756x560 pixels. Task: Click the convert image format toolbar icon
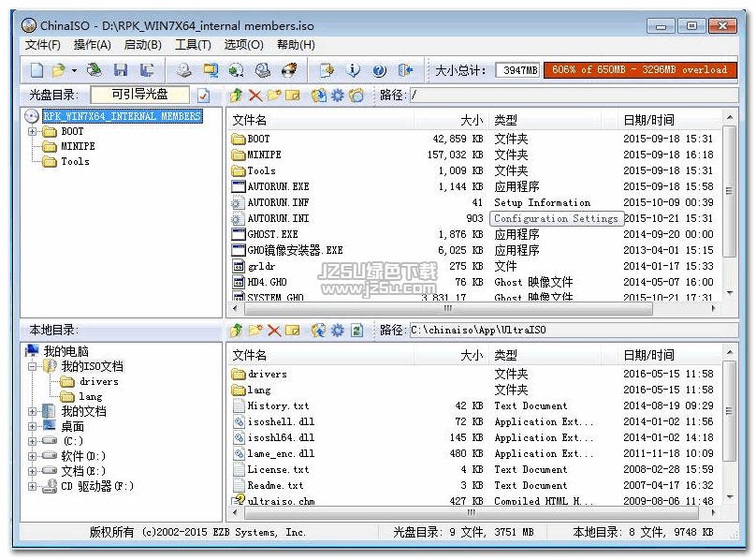pyautogui.click(x=211, y=70)
